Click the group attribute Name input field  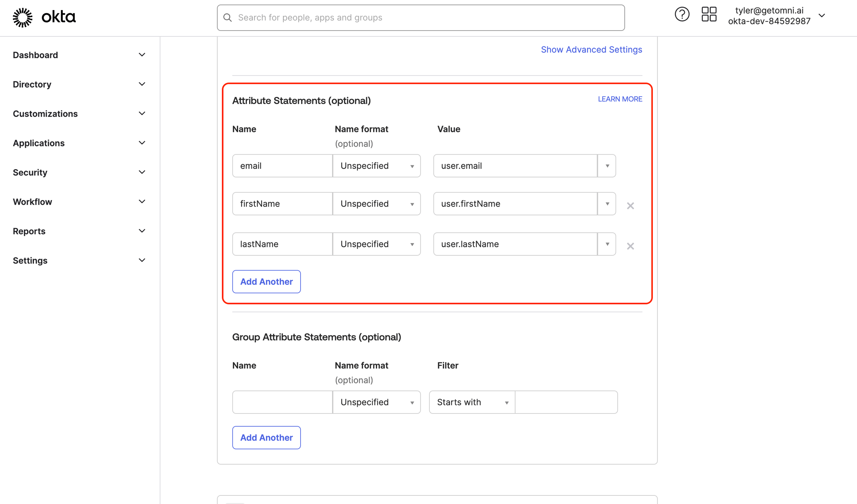click(x=282, y=402)
